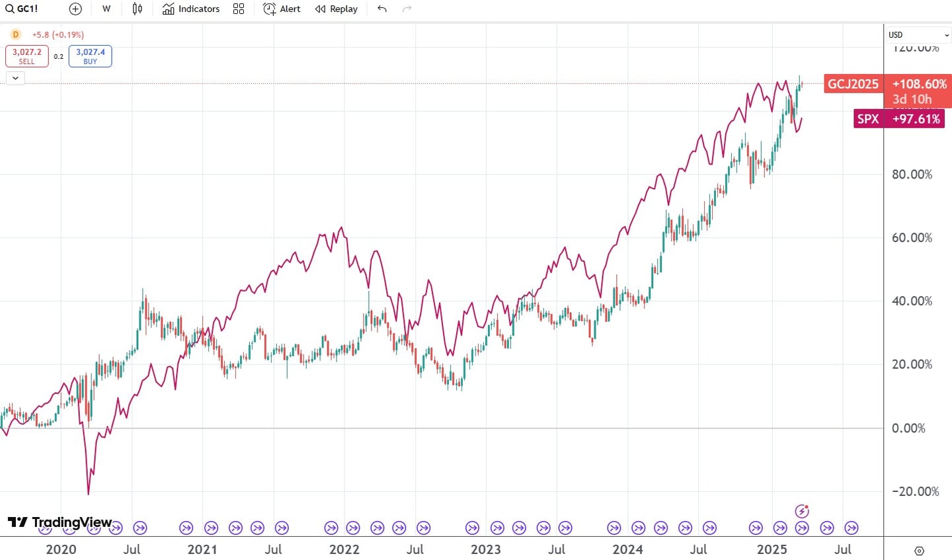952x560 pixels.
Task: Add a comparison symbol with the plus icon
Action: pyautogui.click(x=75, y=9)
